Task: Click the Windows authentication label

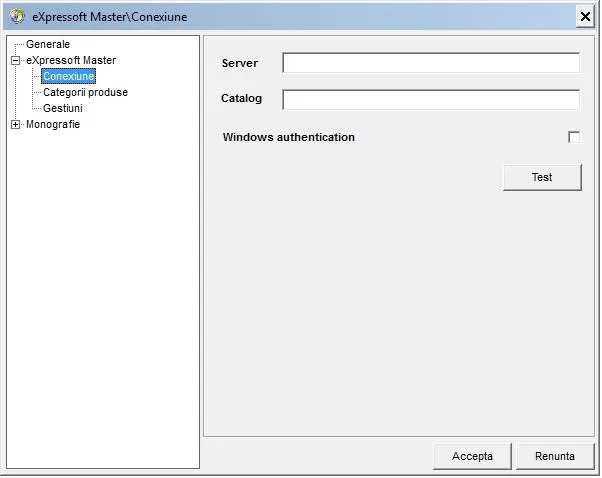Action: pos(289,137)
